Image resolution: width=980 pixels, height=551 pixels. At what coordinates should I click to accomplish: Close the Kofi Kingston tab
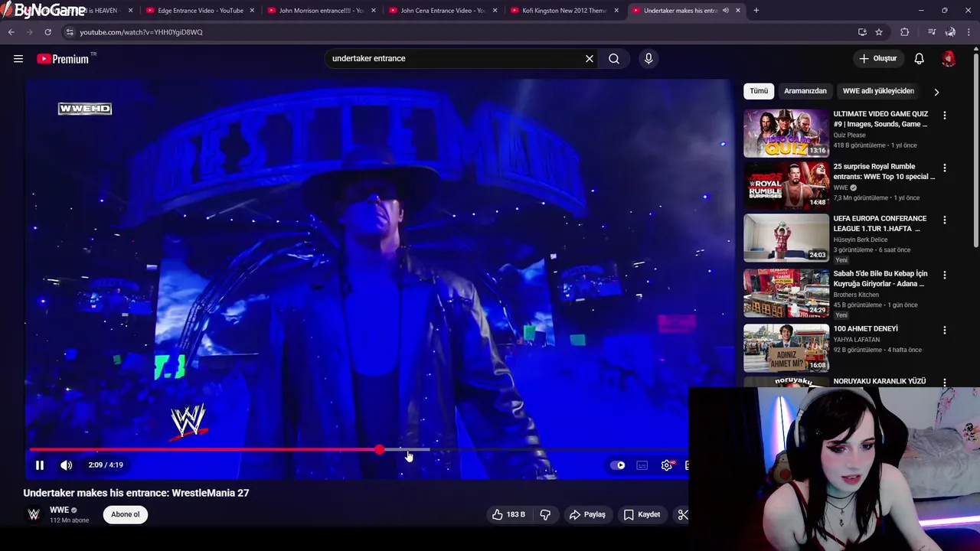point(616,11)
